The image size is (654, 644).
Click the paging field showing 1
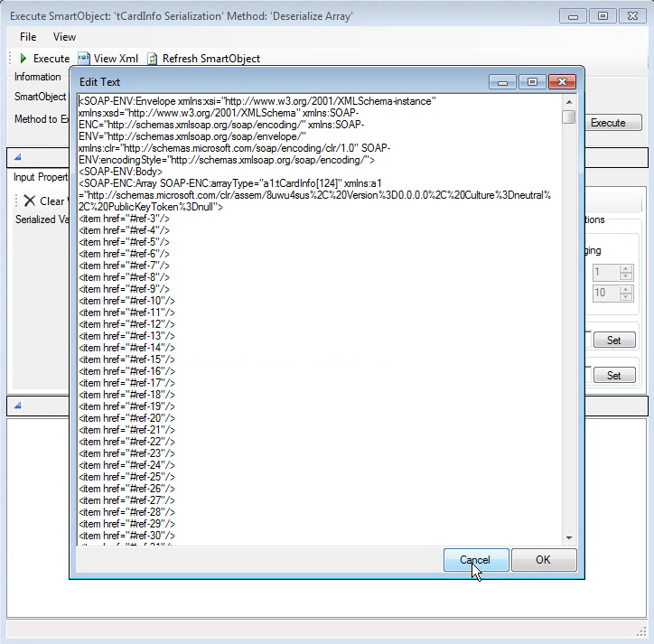click(x=606, y=273)
